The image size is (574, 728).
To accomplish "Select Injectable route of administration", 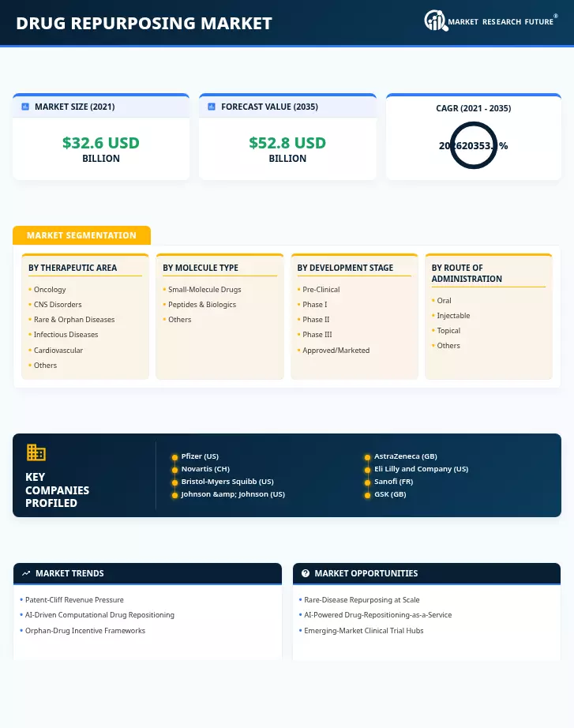I will click(x=453, y=316).
